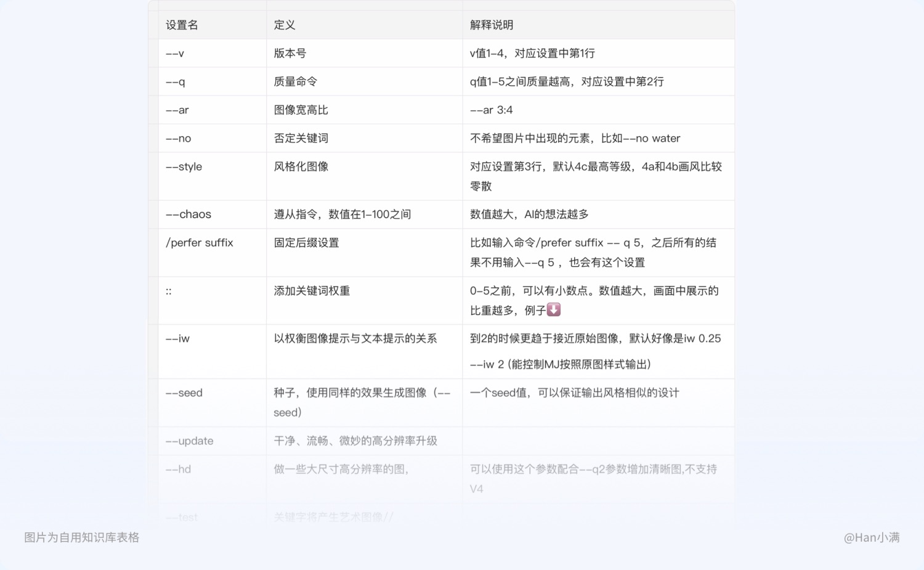Screen dimensions: 924x570
Task: Click the 数值越大，AI的想法越多 cell
Action: tap(599, 215)
